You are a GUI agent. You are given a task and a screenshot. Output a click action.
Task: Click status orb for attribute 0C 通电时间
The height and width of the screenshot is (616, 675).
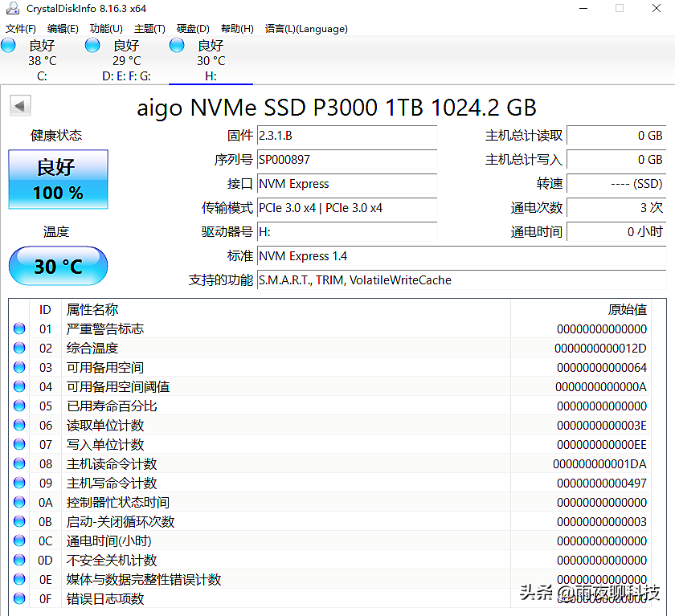19,541
